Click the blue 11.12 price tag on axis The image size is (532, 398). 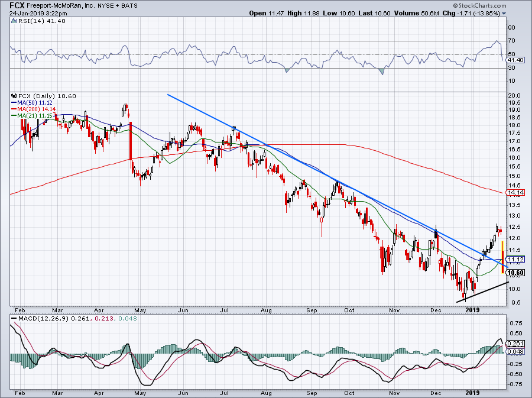tap(515, 259)
